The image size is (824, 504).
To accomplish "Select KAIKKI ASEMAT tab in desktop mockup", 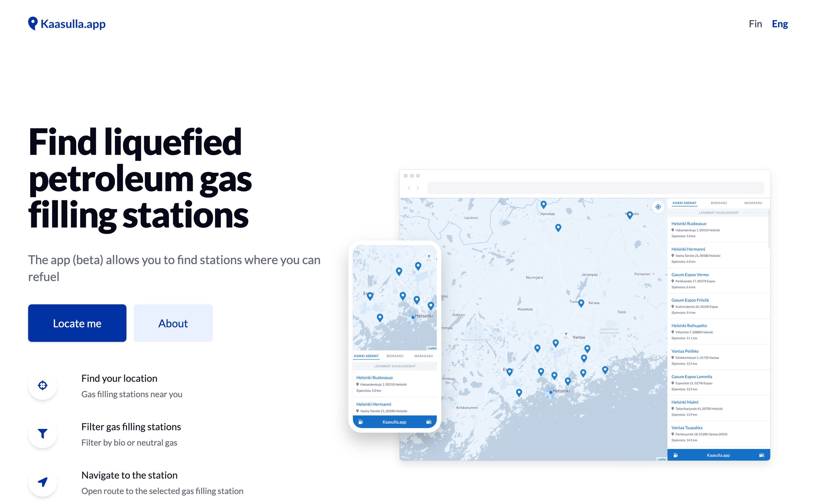I will pos(684,203).
